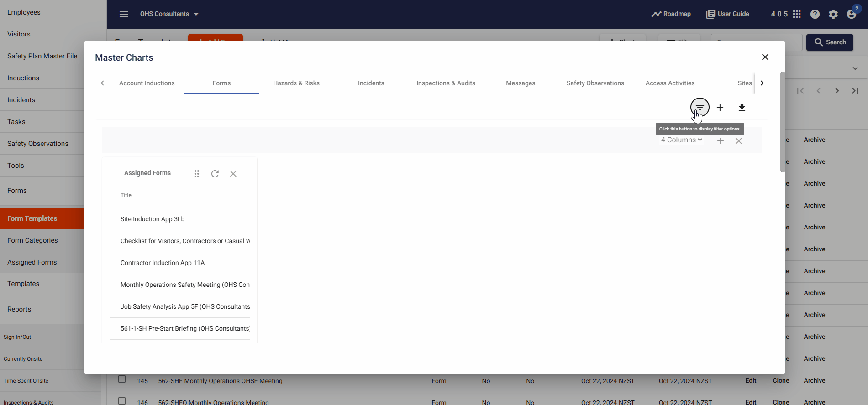Open the hamburger navigation menu

(x=124, y=14)
